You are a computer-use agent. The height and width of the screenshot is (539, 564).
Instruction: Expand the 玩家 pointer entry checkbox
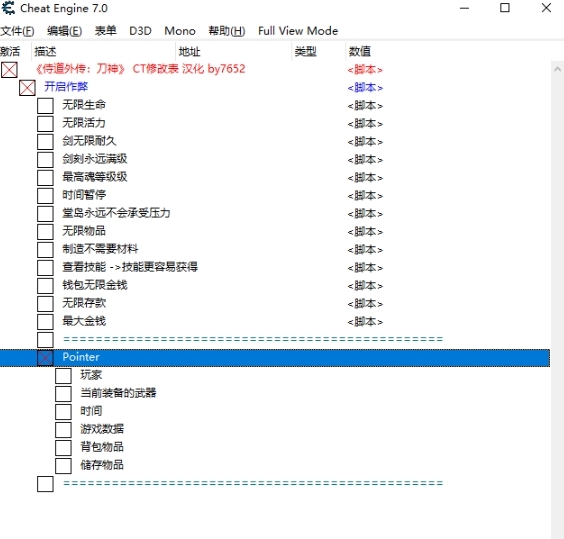click(x=63, y=376)
